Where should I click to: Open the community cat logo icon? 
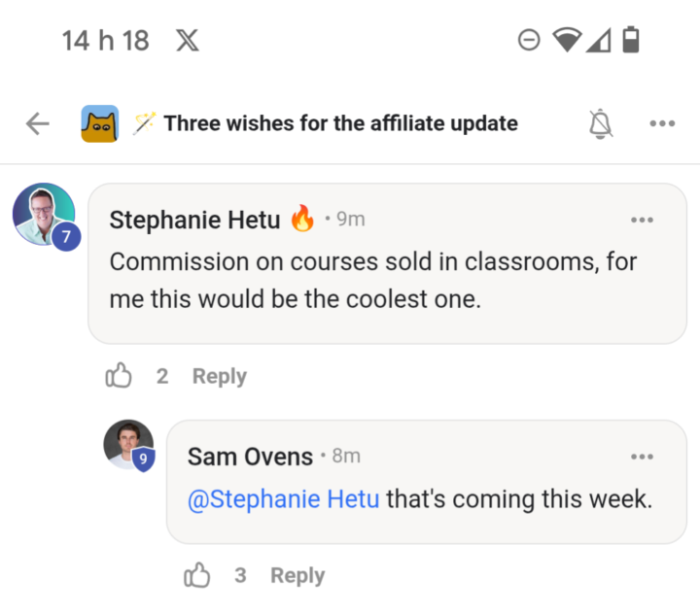100,123
